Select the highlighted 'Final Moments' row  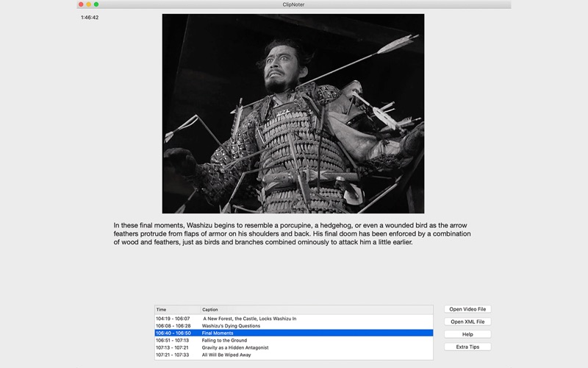(293, 333)
